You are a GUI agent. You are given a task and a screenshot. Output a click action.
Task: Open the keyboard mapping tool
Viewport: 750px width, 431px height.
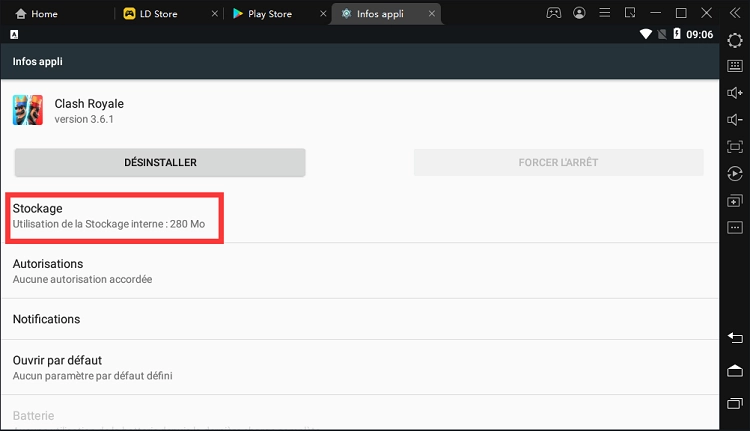(735, 66)
